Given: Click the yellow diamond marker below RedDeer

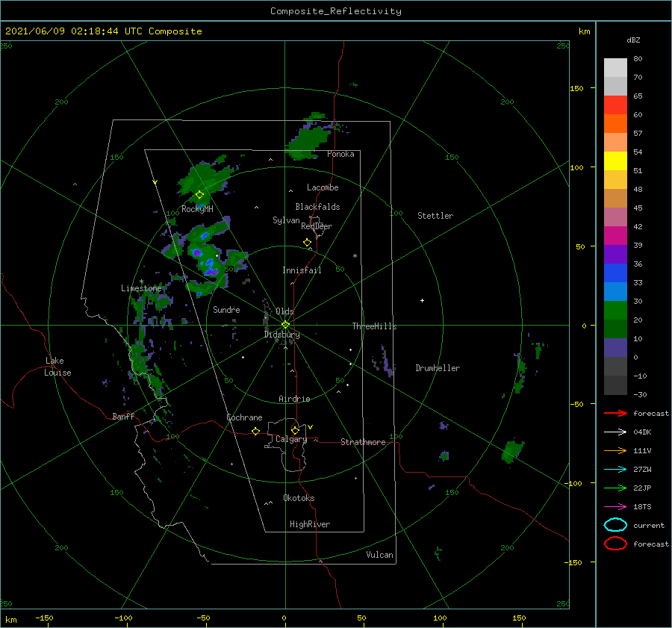Looking at the screenshot, I should [x=307, y=243].
